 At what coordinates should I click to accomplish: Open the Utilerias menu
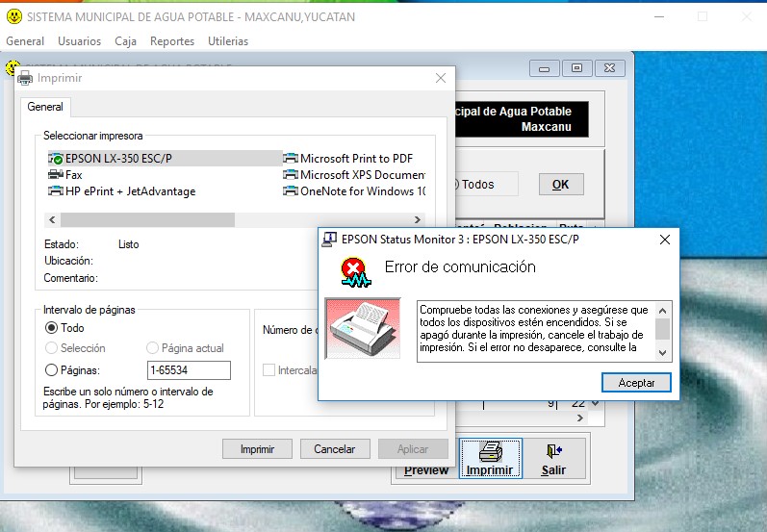click(x=228, y=41)
